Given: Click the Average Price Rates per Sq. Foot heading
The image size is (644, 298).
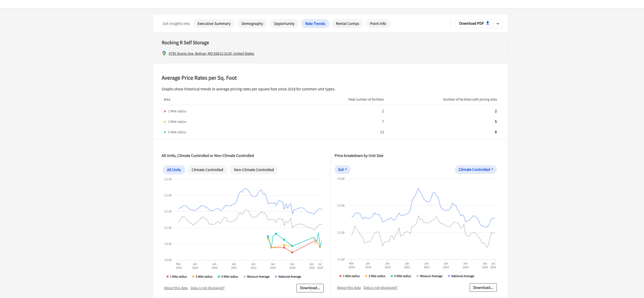Looking at the screenshot, I should tap(199, 78).
